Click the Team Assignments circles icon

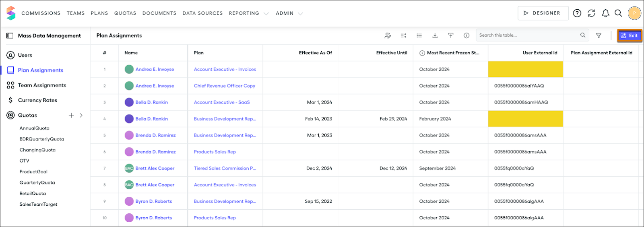[x=10, y=85]
